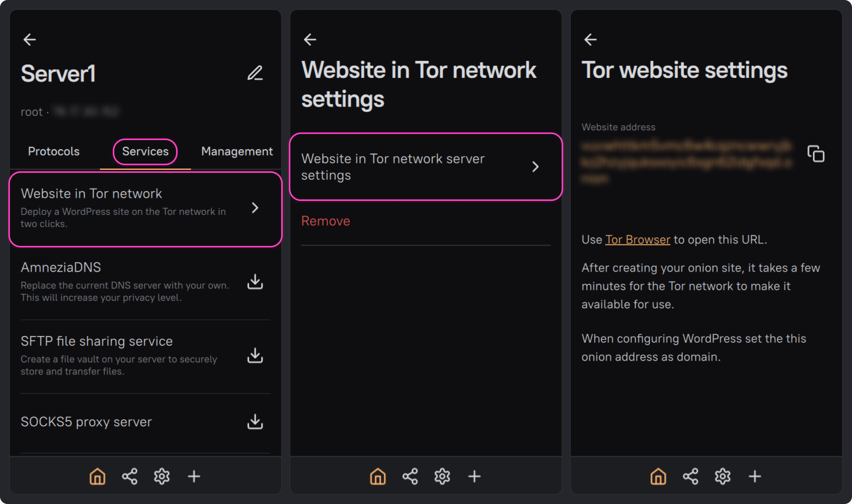The width and height of the screenshot is (852, 504).
Task: Expand Website in Tor network chevron
Action: 255,208
